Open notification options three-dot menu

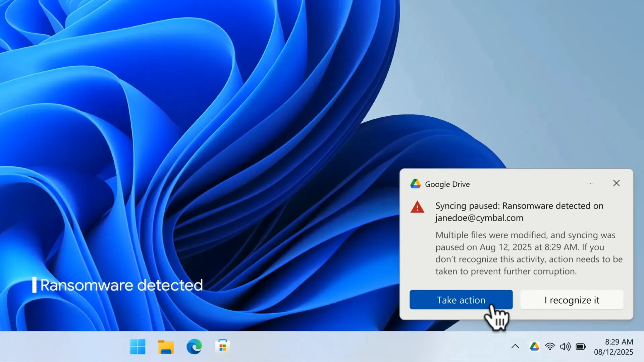(590, 183)
